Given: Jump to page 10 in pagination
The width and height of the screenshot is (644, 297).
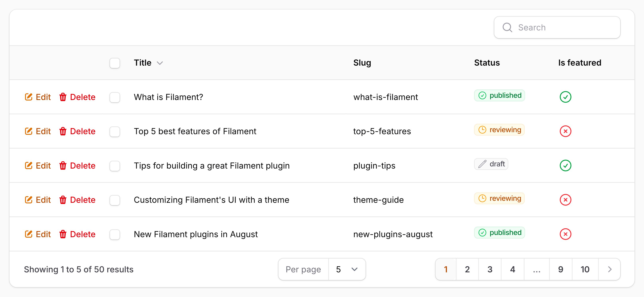Looking at the screenshot, I should pyautogui.click(x=585, y=269).
